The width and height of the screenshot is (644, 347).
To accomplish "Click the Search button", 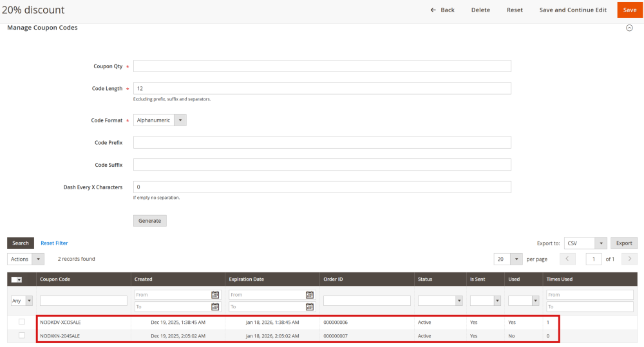I will [21, 243].
